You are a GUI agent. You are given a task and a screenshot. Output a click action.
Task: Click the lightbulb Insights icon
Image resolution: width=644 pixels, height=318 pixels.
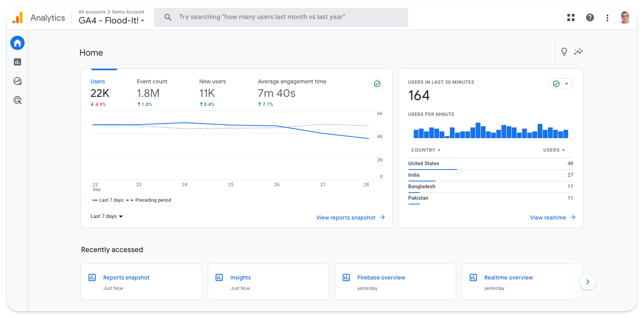pos(564,52)
